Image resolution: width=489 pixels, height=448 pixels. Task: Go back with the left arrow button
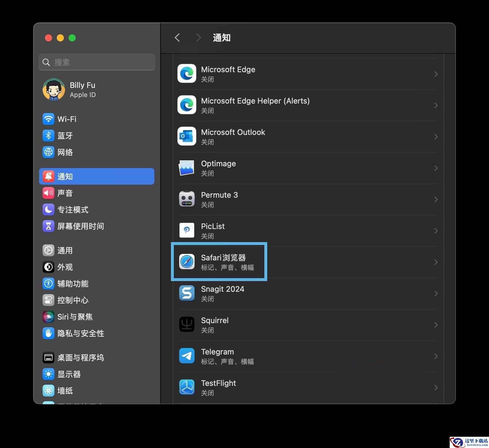click(177, 38)
